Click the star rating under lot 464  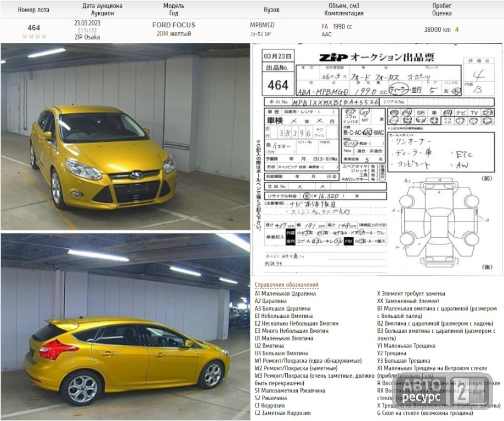pyautogui.click(x=34, y=36)
